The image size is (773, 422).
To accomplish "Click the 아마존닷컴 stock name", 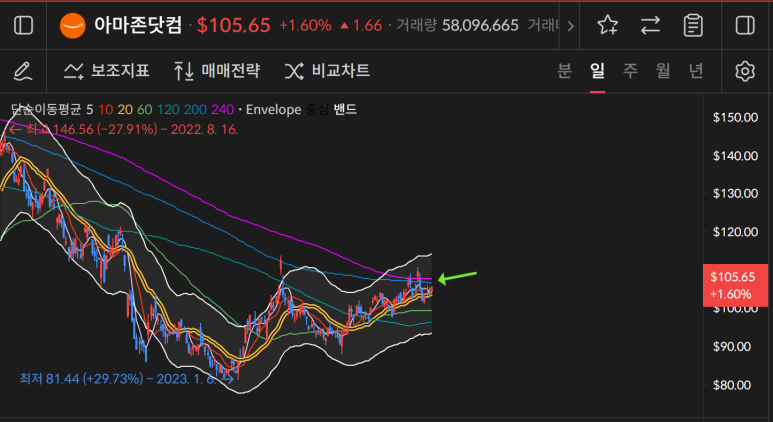I will (138, 25).
